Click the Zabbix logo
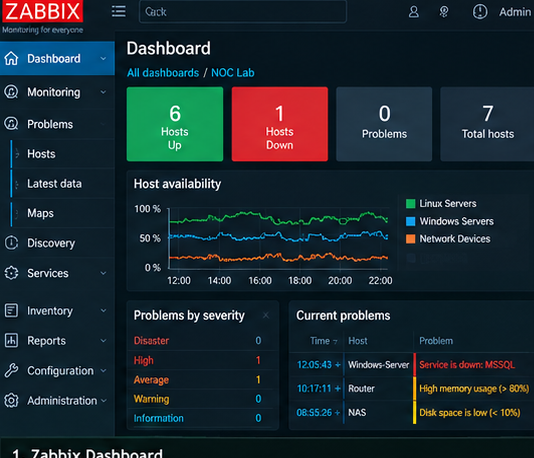This screenshot has width=534, height=458. tap(42, 11)
